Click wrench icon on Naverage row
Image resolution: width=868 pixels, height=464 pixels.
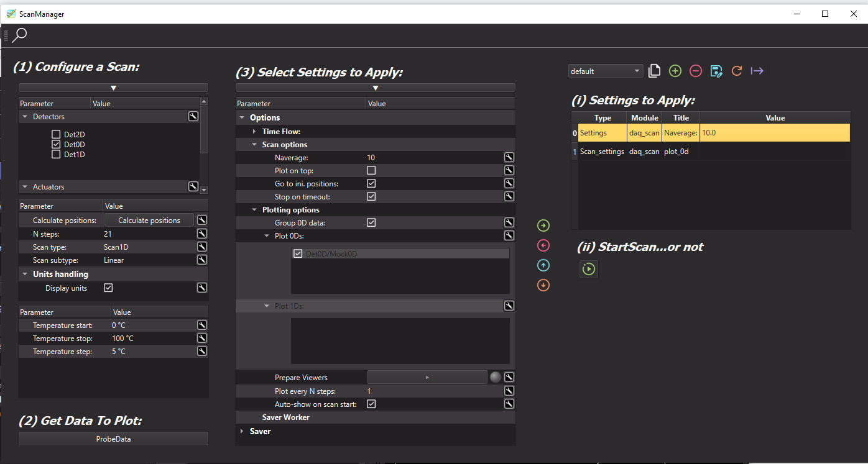tap(509, 157)
